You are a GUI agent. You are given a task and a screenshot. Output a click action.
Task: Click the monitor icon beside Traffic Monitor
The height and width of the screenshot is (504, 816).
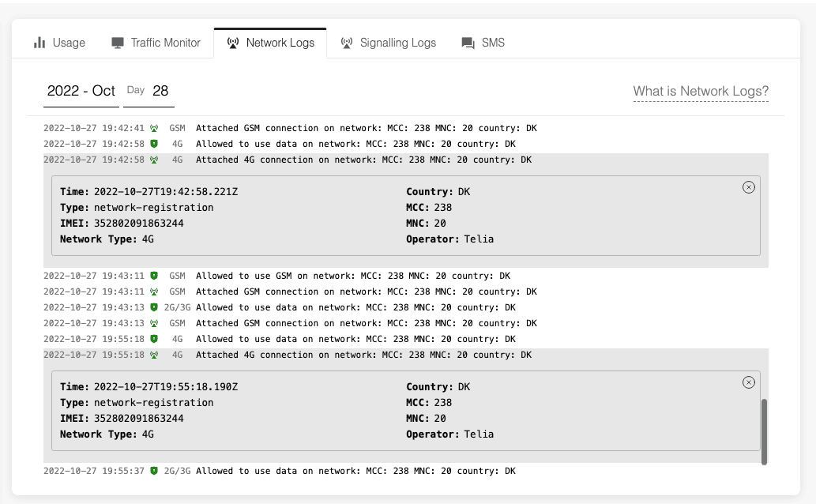click(x=118, y=43)
